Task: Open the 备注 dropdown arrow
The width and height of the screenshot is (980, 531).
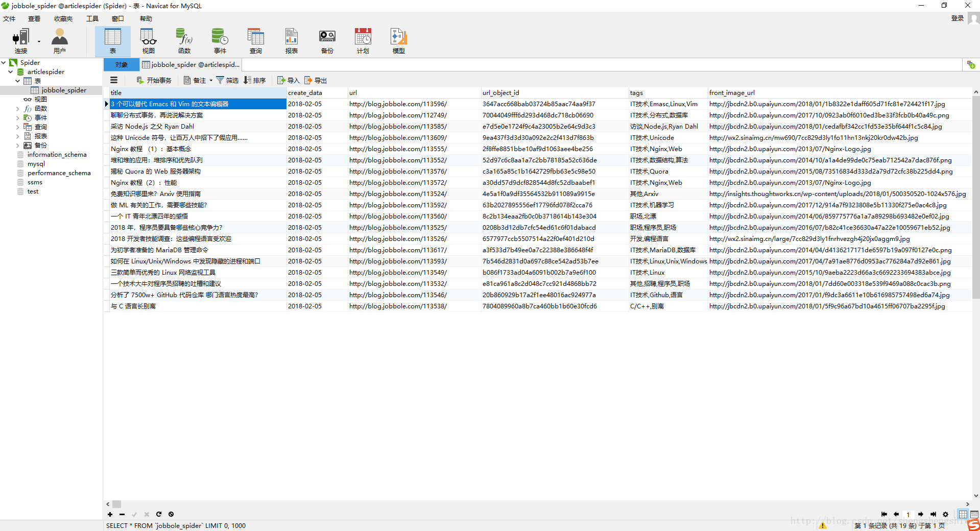Action: [x=211, y=80]
